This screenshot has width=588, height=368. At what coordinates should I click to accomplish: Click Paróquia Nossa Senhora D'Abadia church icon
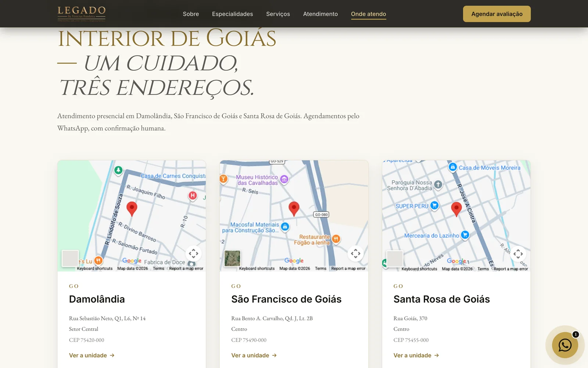point(438,184)
